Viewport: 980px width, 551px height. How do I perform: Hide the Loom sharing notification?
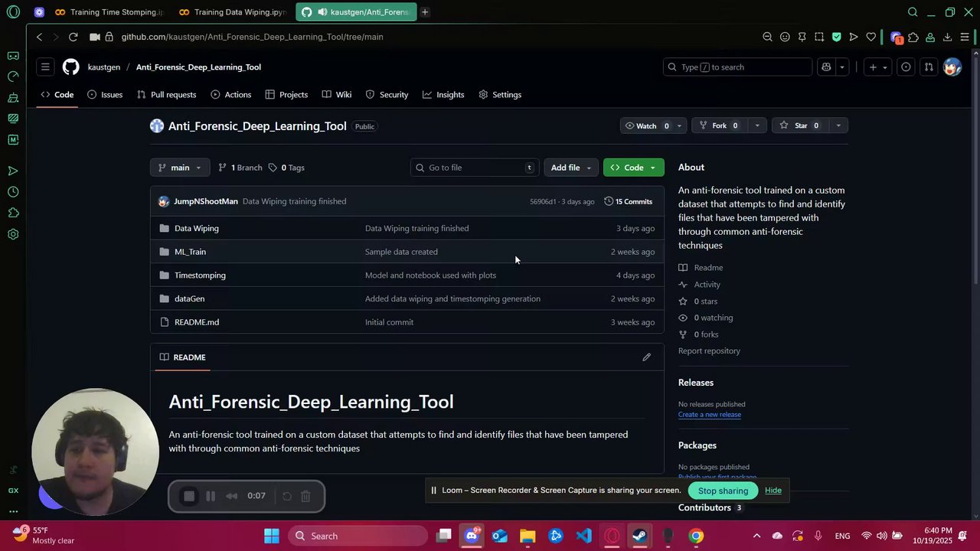click(x=773, y=491)
